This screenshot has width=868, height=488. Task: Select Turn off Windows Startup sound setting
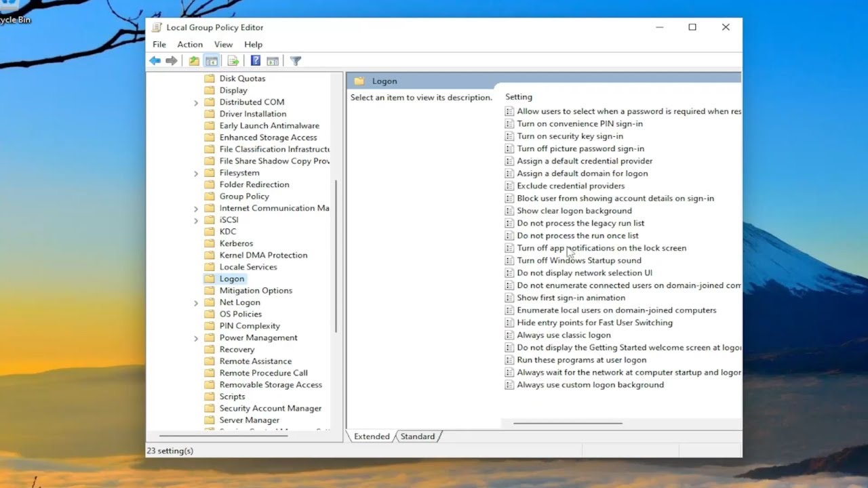point(578,260)
